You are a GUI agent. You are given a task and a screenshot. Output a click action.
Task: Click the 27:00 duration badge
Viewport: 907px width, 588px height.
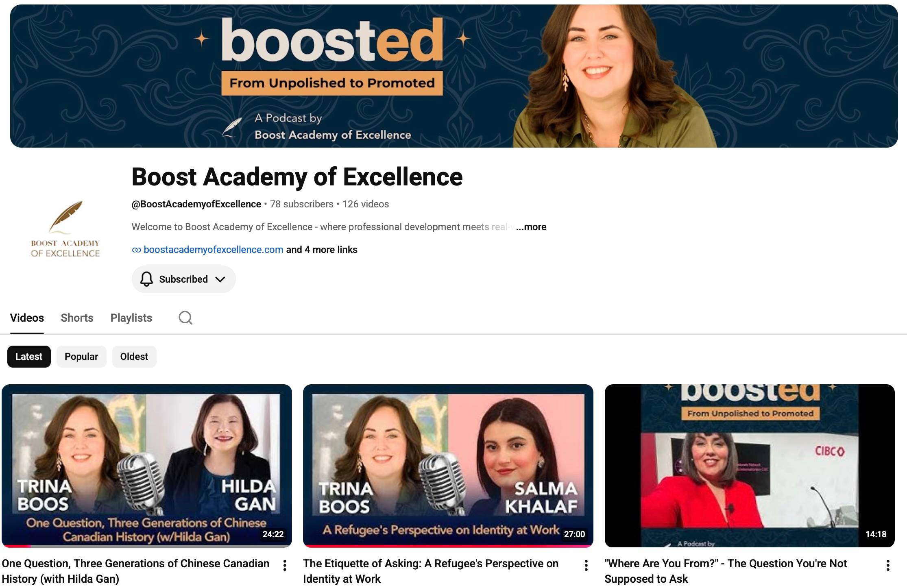574,534
